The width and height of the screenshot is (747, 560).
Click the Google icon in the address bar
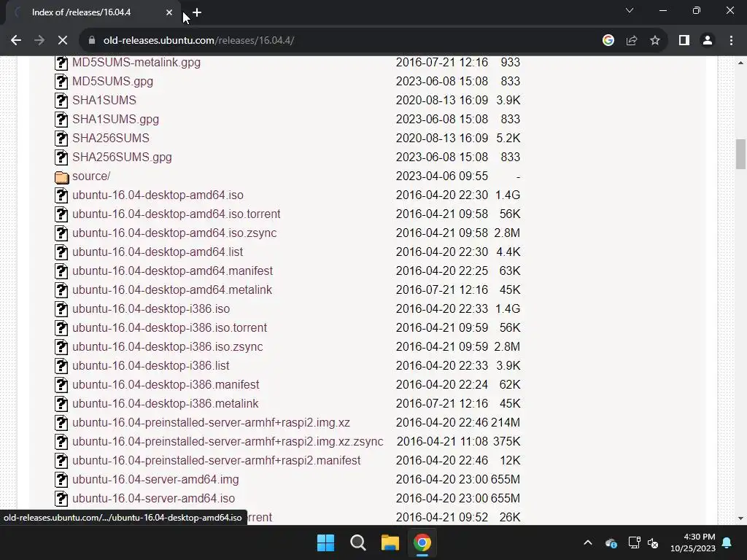[x=608, y=41]
